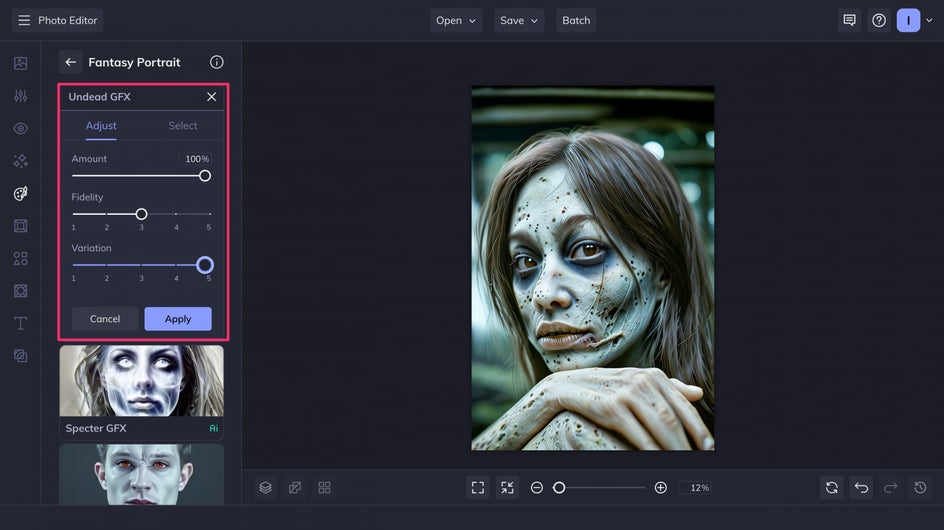Open the Image Manager sidebar icon
This screenshot has width=944, height=530.
click(20, 63)
